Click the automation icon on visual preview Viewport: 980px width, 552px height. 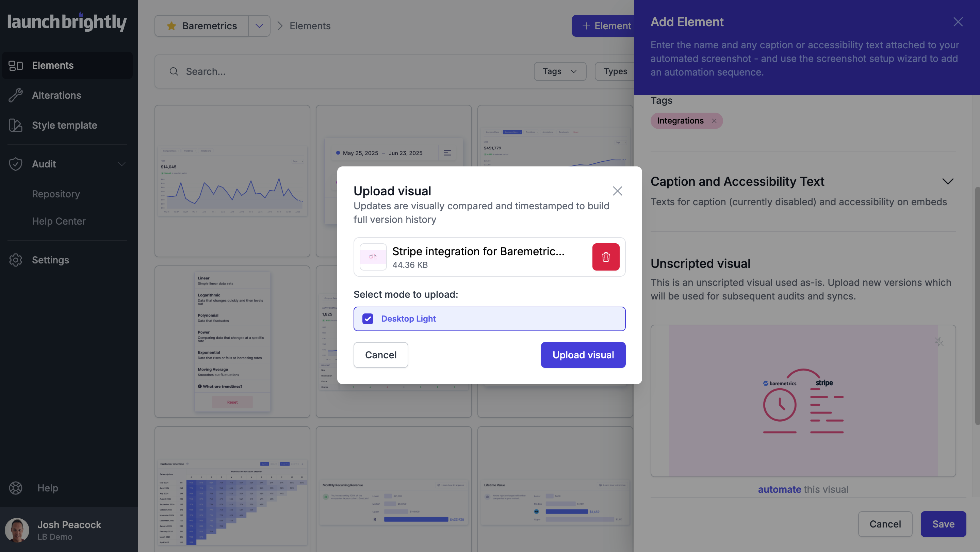pos(939,342)
